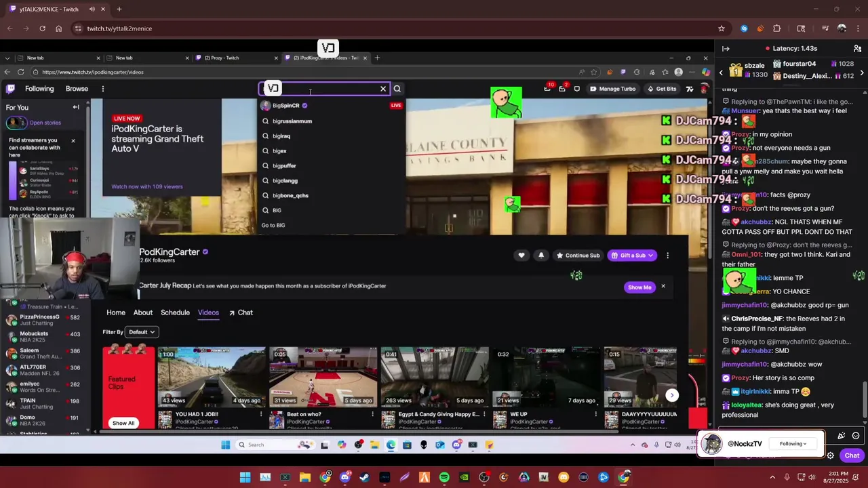Select the bigex search suggestion
The width and height of the screenshot is (868, 488).
pos(332,150)
